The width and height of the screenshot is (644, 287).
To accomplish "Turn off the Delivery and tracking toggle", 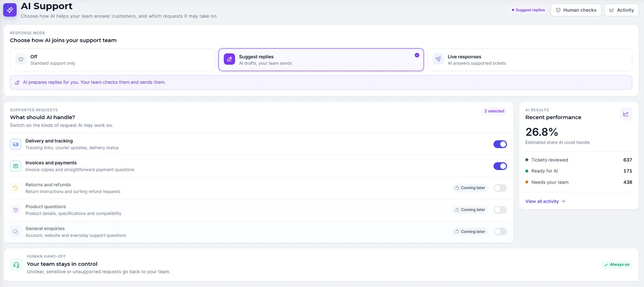I will click(500, 144).
